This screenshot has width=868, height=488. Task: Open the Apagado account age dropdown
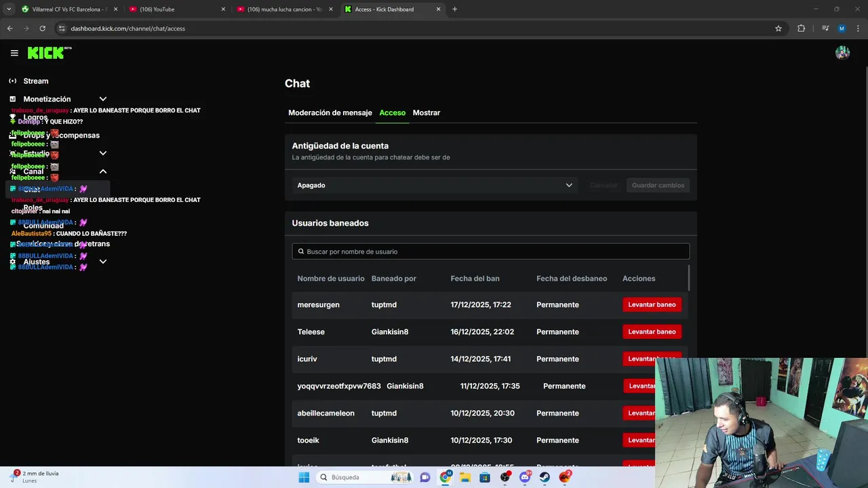pos(435,185)
